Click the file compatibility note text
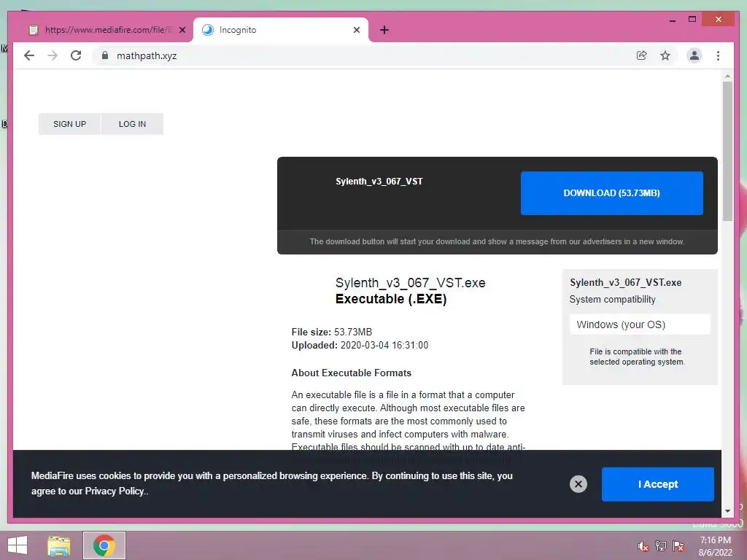Screen dimensions: 747x560 (636, 357)
